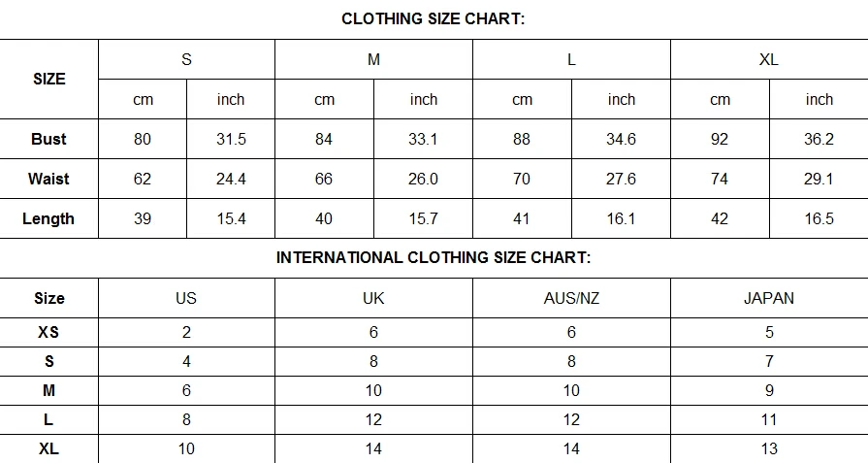Click the Clothing Size Chart title

pos(434,18)
